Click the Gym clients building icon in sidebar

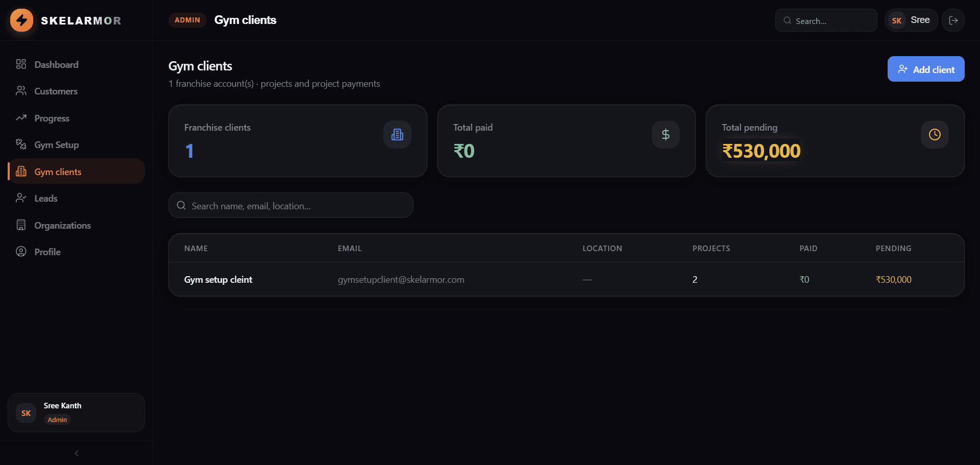pos(21,172)
